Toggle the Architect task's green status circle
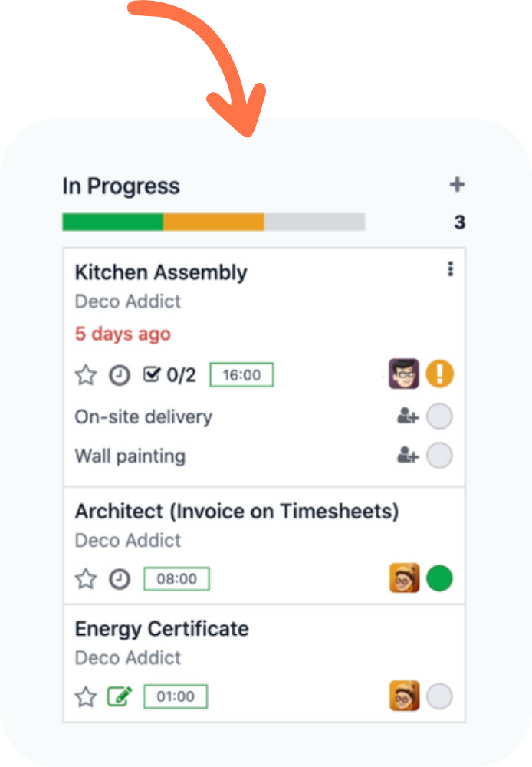This screenshot has height=767, width=532. tap(439, 578)
